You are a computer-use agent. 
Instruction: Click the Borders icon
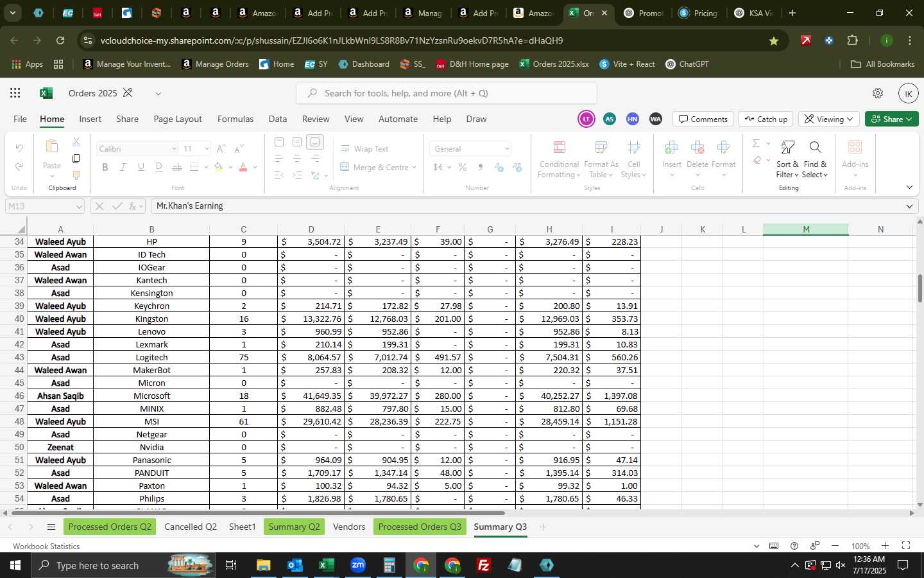[x=194, y=167]
